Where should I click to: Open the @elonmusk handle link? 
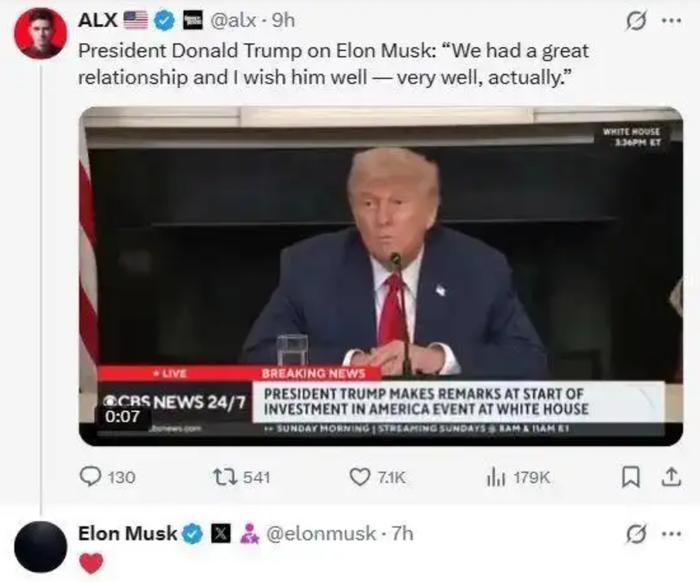pyautogui.click(x=321, y=534)
